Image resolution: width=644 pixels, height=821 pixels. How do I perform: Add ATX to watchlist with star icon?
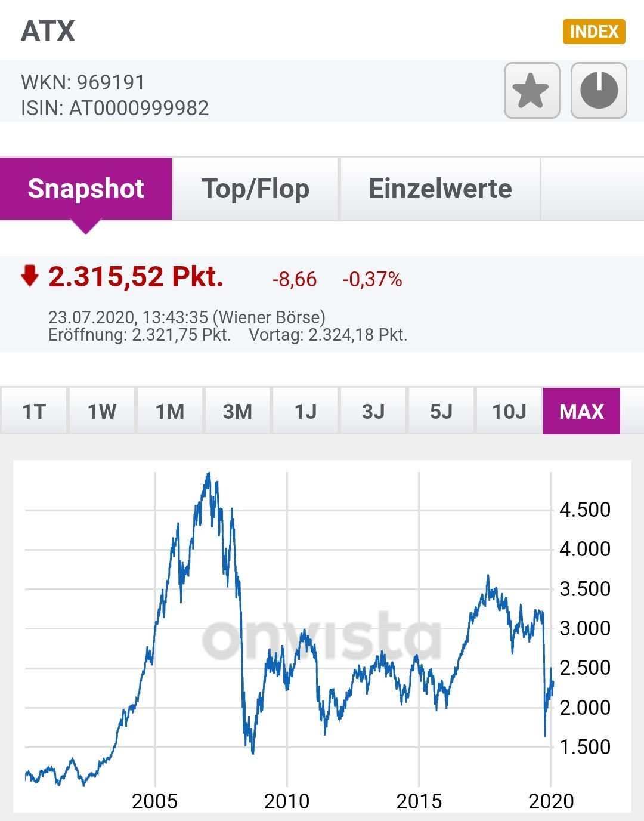(x=531, y=91)
